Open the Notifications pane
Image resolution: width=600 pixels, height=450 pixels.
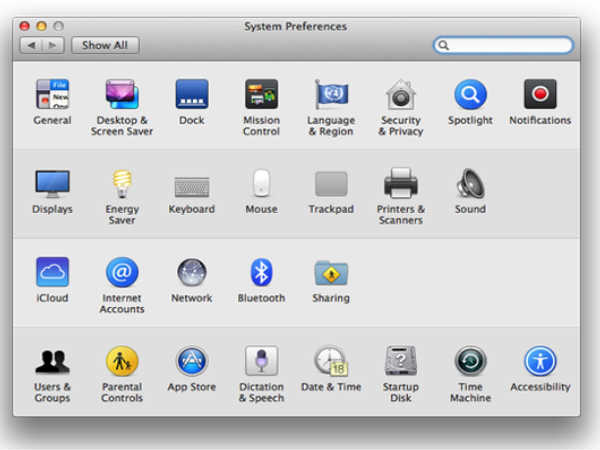[540, 95]
